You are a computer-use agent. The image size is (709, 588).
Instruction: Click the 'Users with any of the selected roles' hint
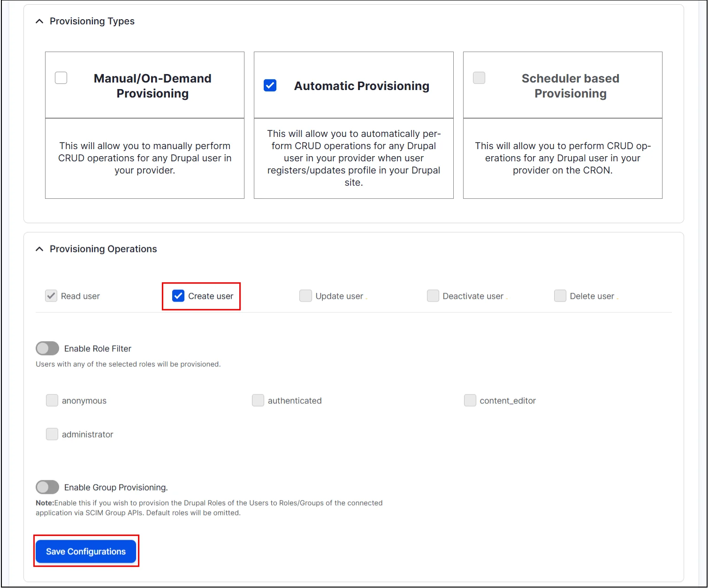[128, 364]
